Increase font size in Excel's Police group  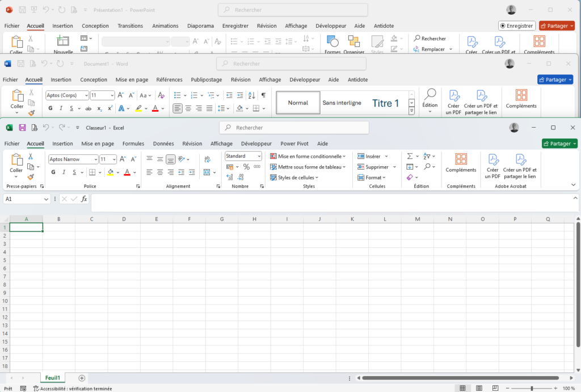(123, 159)
